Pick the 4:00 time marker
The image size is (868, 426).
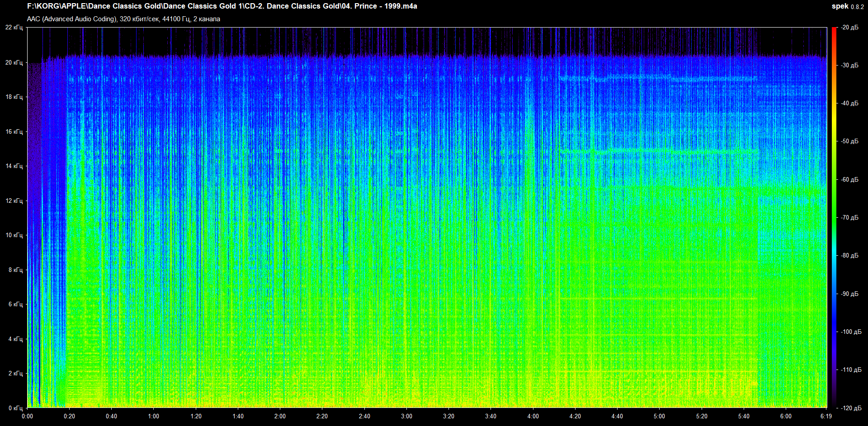point(533,416)
